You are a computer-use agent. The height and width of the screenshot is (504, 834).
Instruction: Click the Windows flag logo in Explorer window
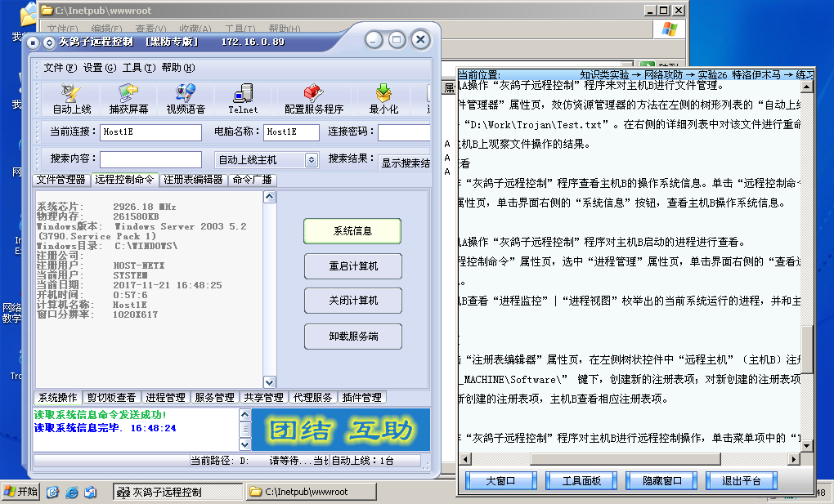669,29
